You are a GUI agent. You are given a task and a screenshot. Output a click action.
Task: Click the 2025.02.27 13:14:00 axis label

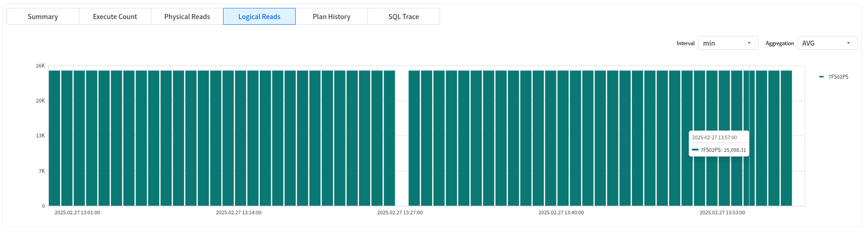coord(238,212)
